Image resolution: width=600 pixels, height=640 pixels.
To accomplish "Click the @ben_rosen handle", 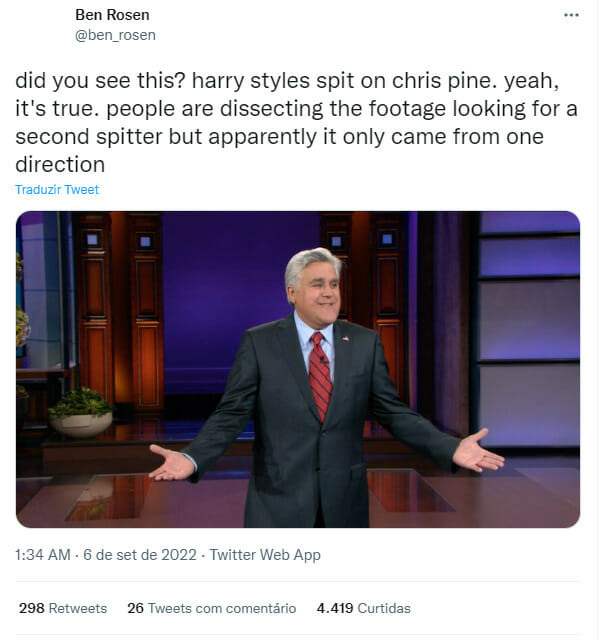I will click(115, 35).
